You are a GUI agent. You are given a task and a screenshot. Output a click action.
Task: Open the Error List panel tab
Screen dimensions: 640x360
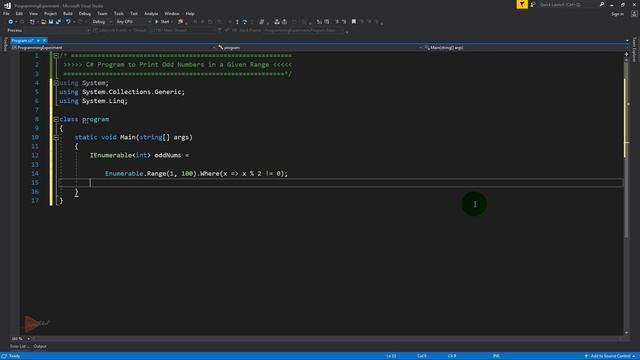(20, 347)
